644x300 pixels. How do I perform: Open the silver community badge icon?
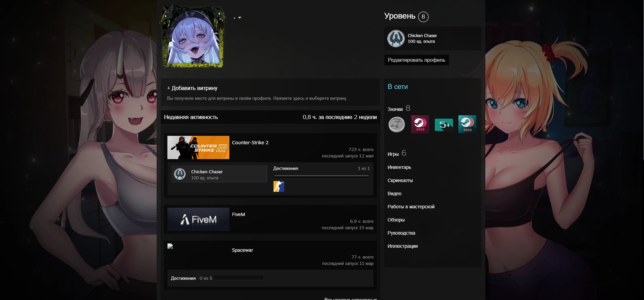click(x=397, y=124)
